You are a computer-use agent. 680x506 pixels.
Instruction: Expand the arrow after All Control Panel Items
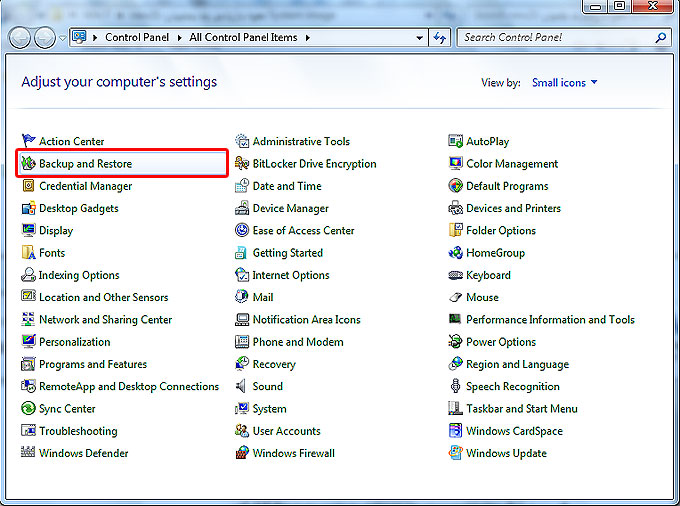pyautogui.click(x=309, y=38)
